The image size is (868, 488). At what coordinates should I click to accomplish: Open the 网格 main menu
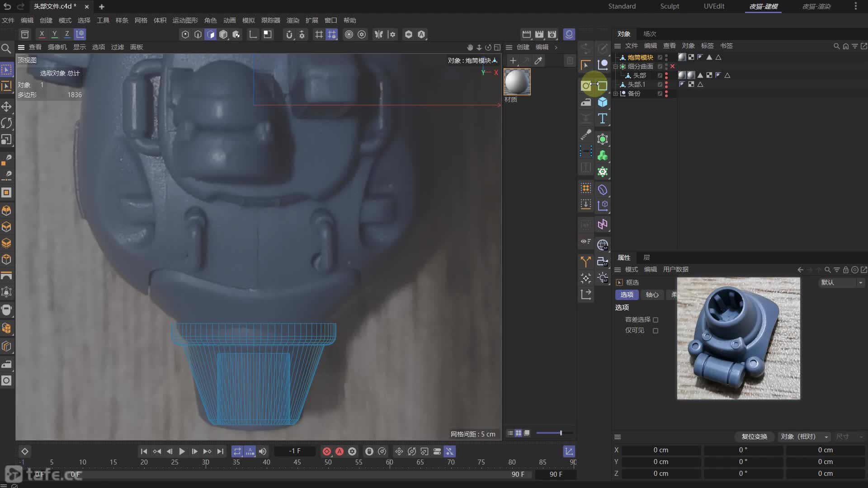pos(141,20)
